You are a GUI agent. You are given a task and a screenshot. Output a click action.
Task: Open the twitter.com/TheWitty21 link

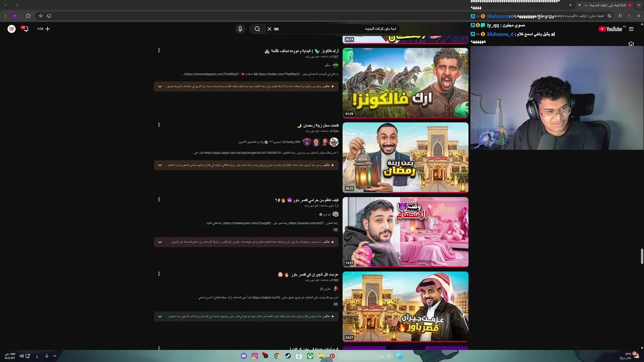point(279,74)
